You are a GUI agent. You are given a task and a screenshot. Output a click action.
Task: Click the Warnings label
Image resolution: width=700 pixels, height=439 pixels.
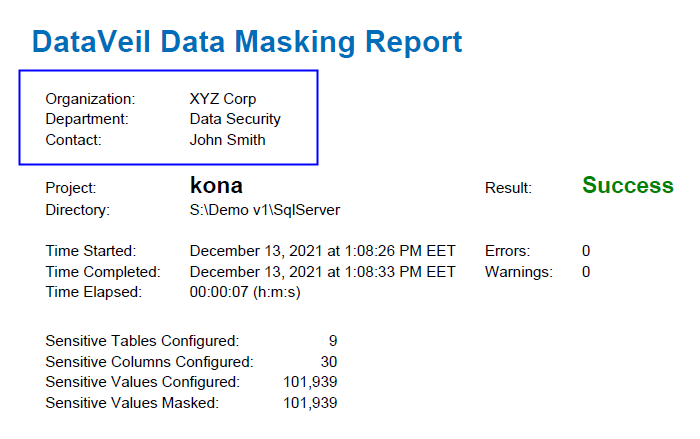(519, 272)
